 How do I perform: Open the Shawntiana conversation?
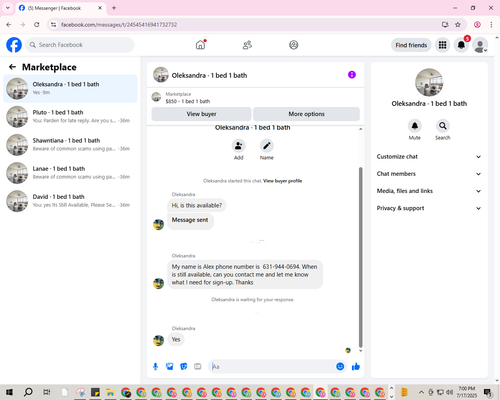tap(70, 145)
